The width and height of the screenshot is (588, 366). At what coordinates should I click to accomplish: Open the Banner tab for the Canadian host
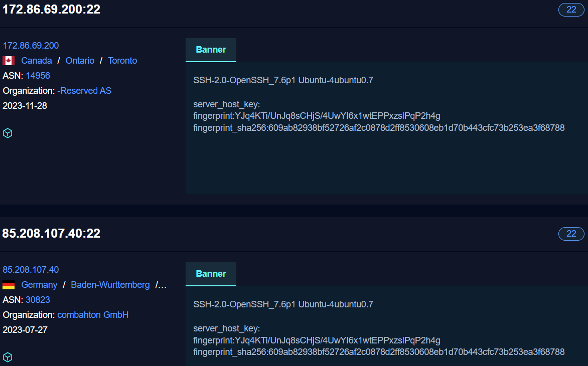(211, 49)
